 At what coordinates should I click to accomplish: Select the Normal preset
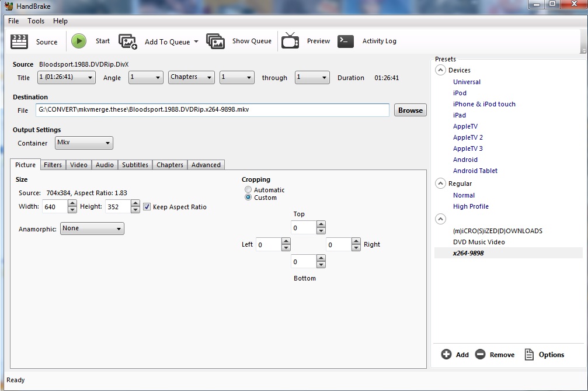[x=464, y=195]
